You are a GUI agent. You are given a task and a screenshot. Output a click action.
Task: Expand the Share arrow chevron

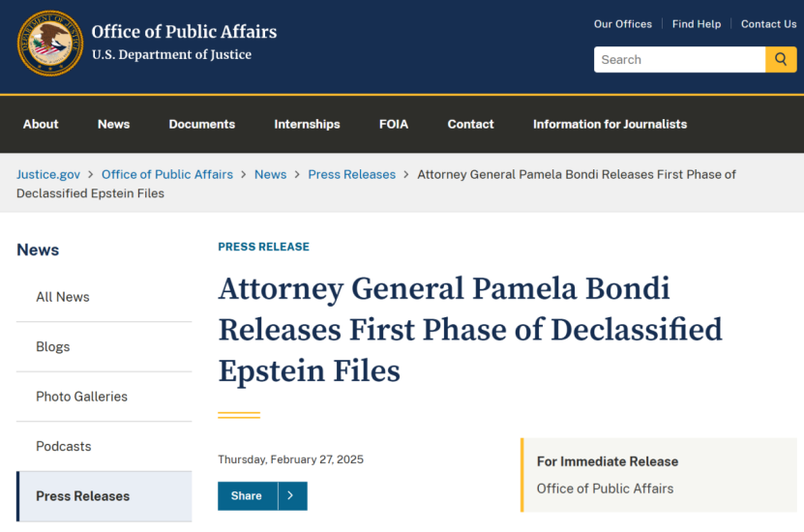tap(292, 495)
